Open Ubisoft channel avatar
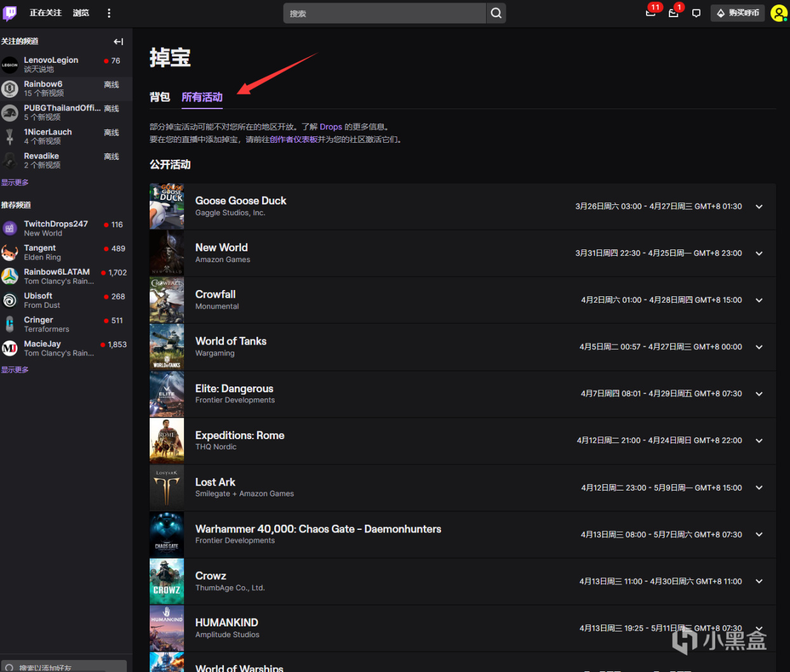This screenshot has width=790, height=672. tap(10, 301)
